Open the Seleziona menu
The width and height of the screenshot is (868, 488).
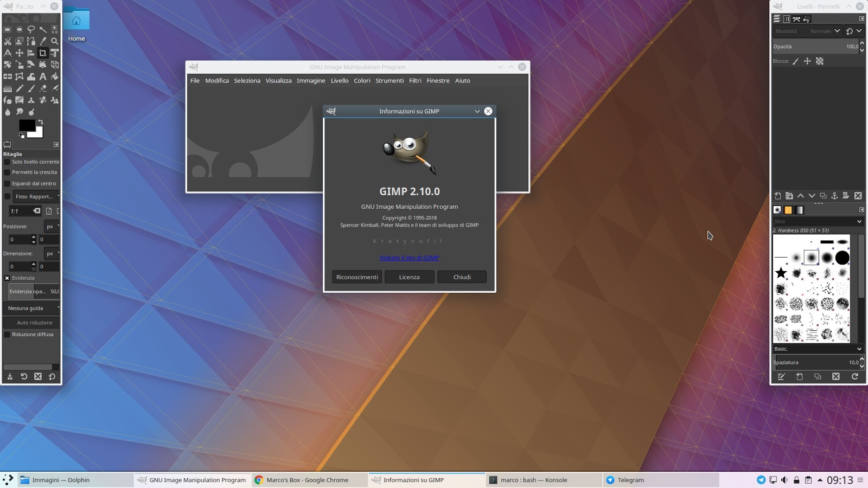point(247,81)
